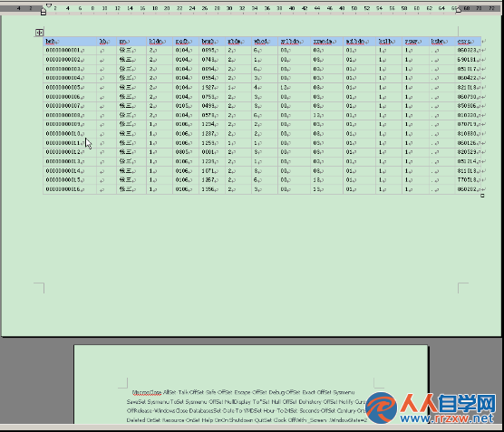Viewport: 504px width, 432px height.
Task: Click table cell 0000000009
Action: click(x=70, y=124)
